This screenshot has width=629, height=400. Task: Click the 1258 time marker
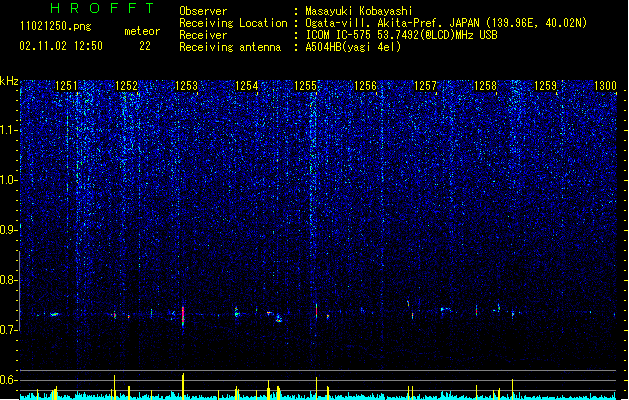point(485,86)
